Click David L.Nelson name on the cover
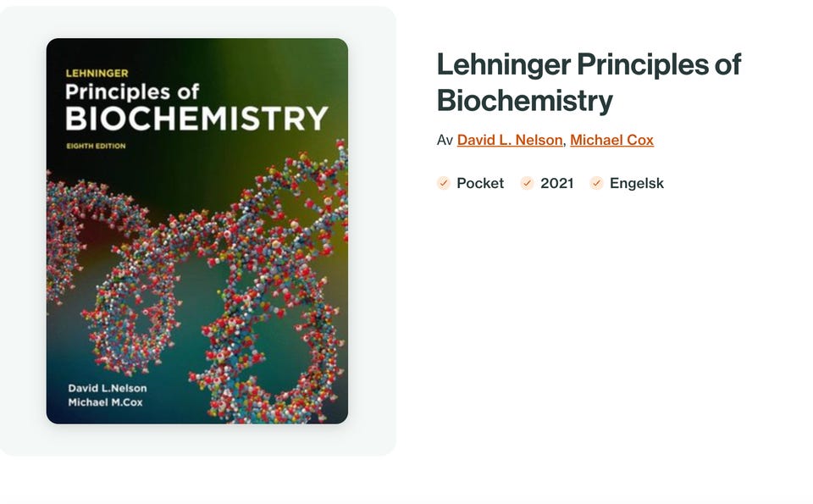Viewport: 813px width, 504px height. tap(107, 388)
